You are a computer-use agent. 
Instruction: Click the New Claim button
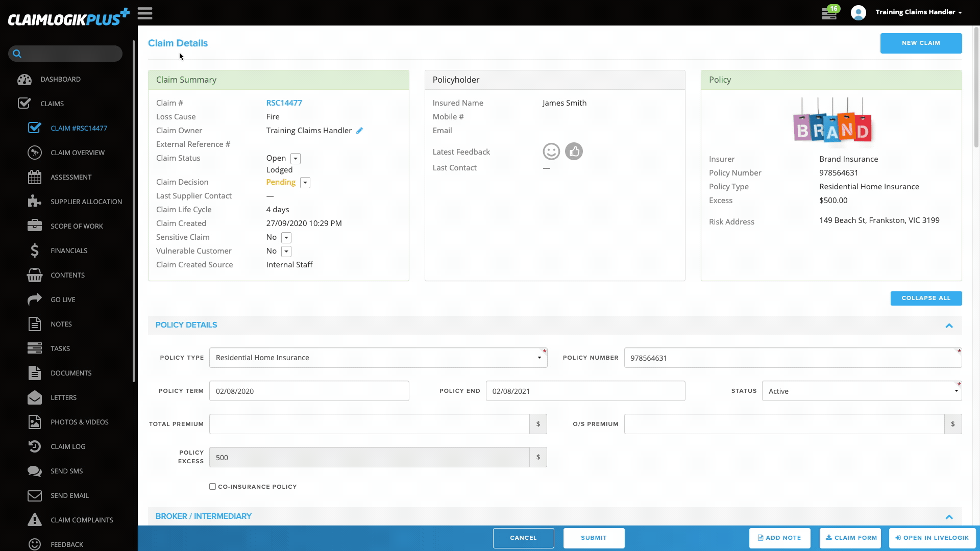click(921, 43)
